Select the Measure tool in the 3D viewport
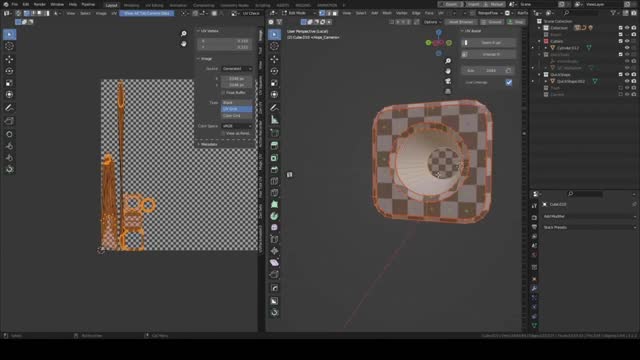640x360 pixels. [274, 120]
